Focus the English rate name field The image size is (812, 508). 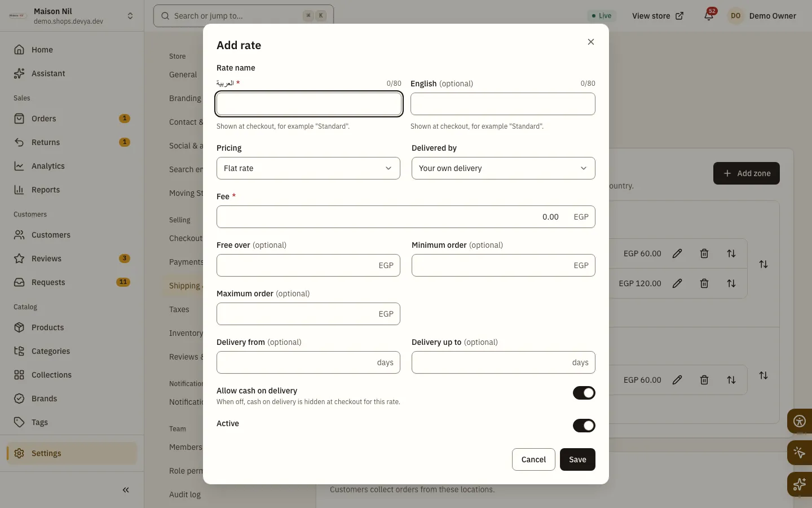pyautogui.click(x=503, y=104)
